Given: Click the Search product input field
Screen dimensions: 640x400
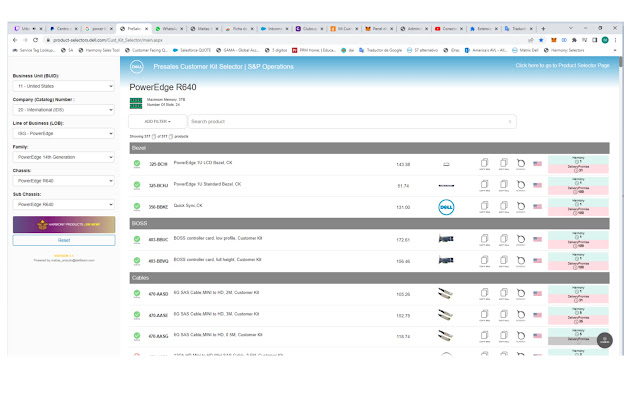Looking at the screenshot, I should (x=350, y=121).
